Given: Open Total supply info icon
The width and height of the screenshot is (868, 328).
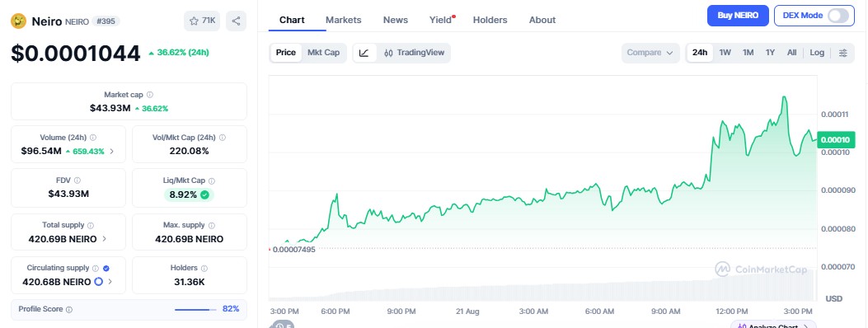Looking at the screenshot, I should [x=91, y=225].
